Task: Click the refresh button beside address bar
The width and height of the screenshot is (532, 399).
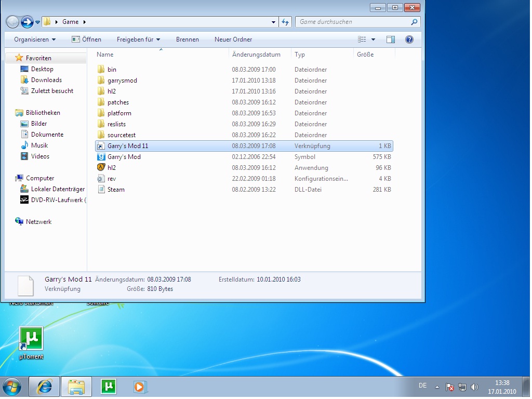Action: [285, 22]
